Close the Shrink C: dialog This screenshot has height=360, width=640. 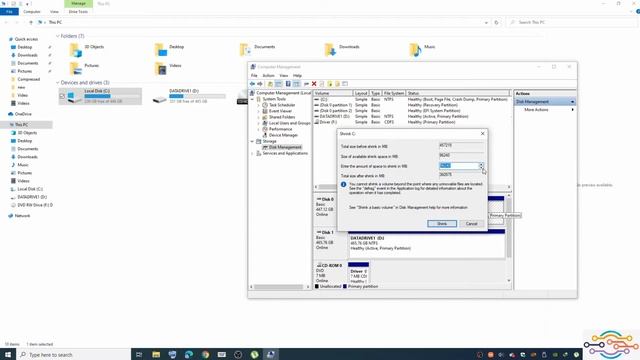(x=482, y=133)
